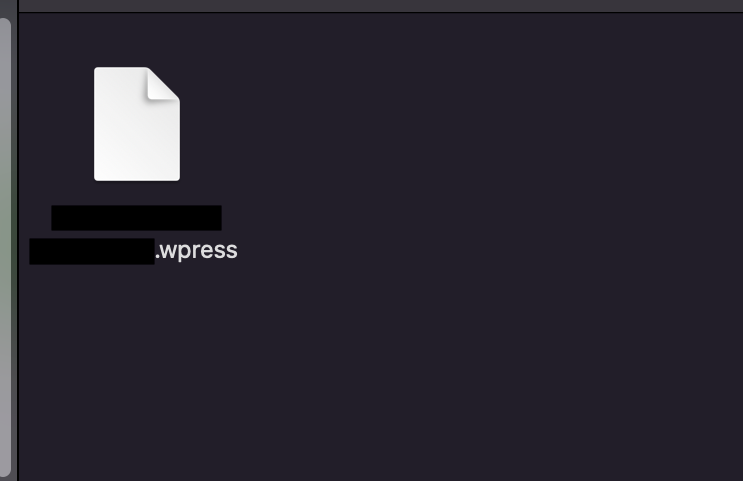Click the second line of the redacted file name
The image size is (743, 481).
click(92, 251)
